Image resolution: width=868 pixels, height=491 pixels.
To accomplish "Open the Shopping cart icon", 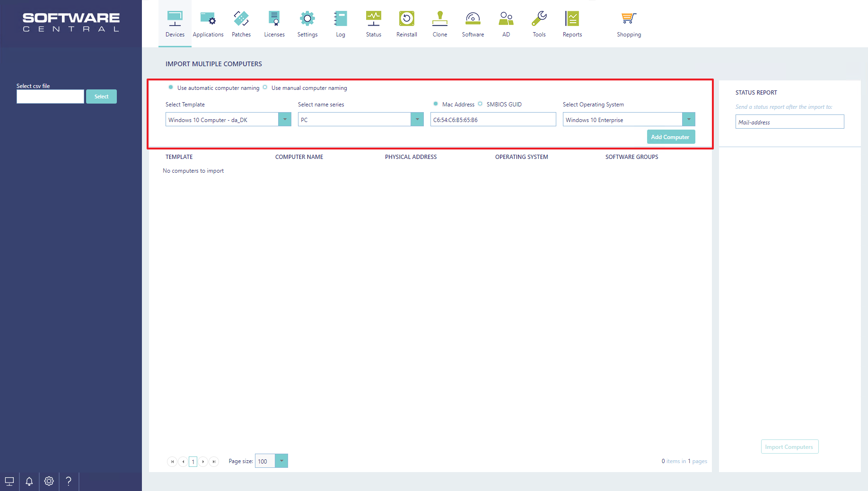I will point(629,19).
